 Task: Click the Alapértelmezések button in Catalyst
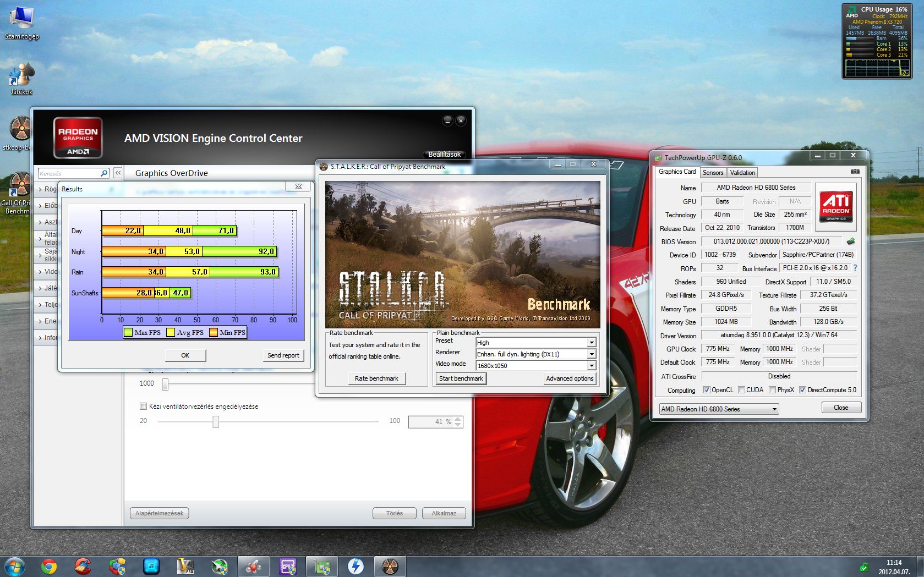160,513
